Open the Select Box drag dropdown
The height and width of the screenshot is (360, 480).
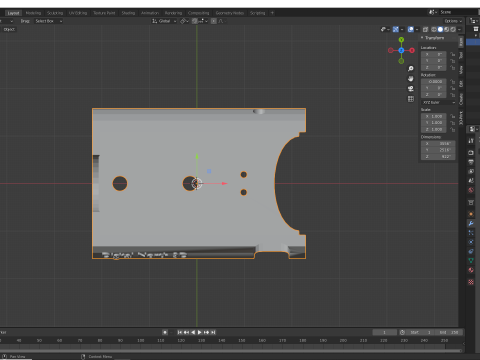(x=49, y=21)
